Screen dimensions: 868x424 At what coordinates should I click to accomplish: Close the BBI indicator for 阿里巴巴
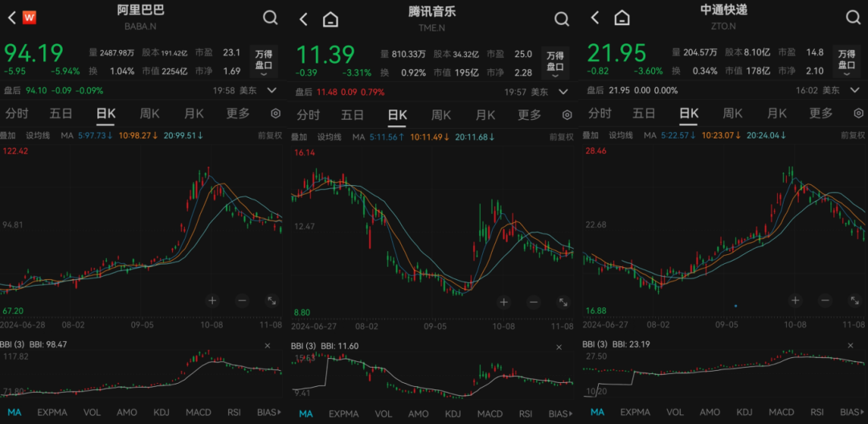point(268,344)
